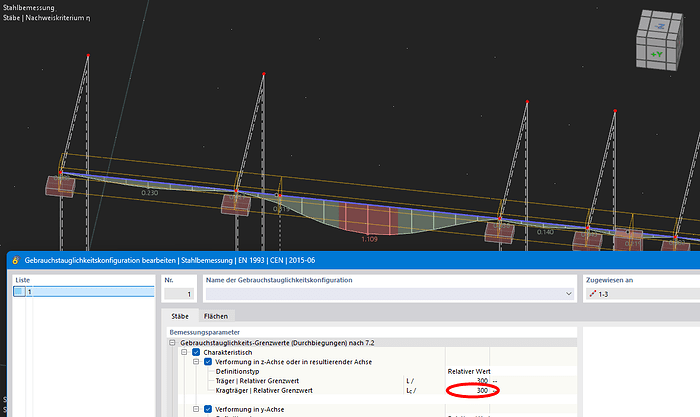The image size is (700, 417).
Task: Collapse the Verformung in z-Achse node
Action: pyautogui.click(x=196, y=361)
